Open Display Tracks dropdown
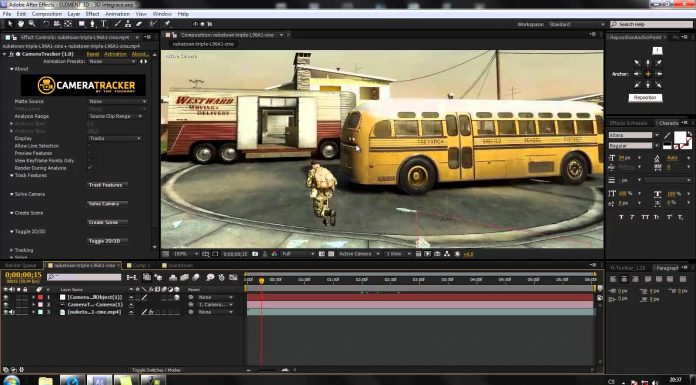Image resolution: width=696 pixels, height=385 pixels. pos(115,138)
